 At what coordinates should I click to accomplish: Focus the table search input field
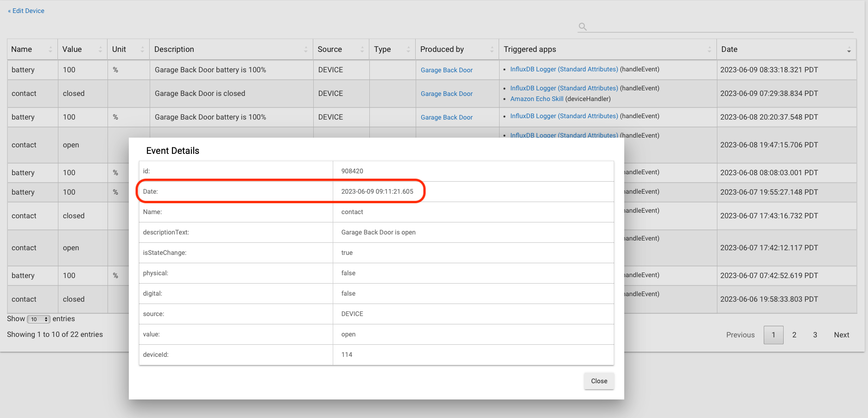click(x=721, y=27)
